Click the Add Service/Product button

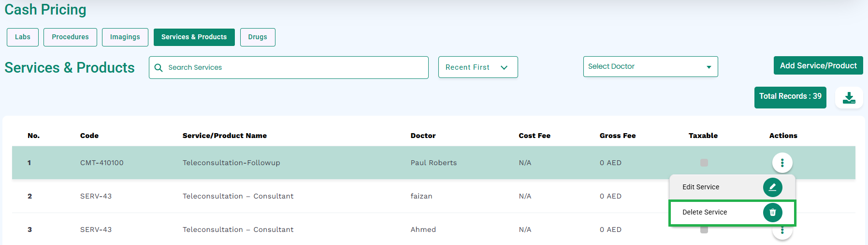coord(818,65)
